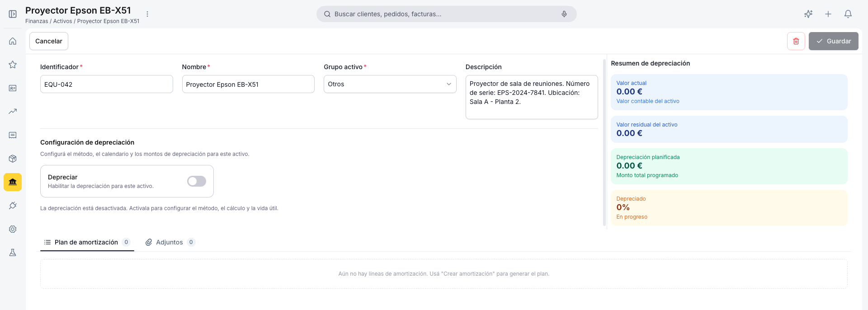This screenshot has height=310, width=868.
Task: Click the global search field
Action: [x=447, y=14]
